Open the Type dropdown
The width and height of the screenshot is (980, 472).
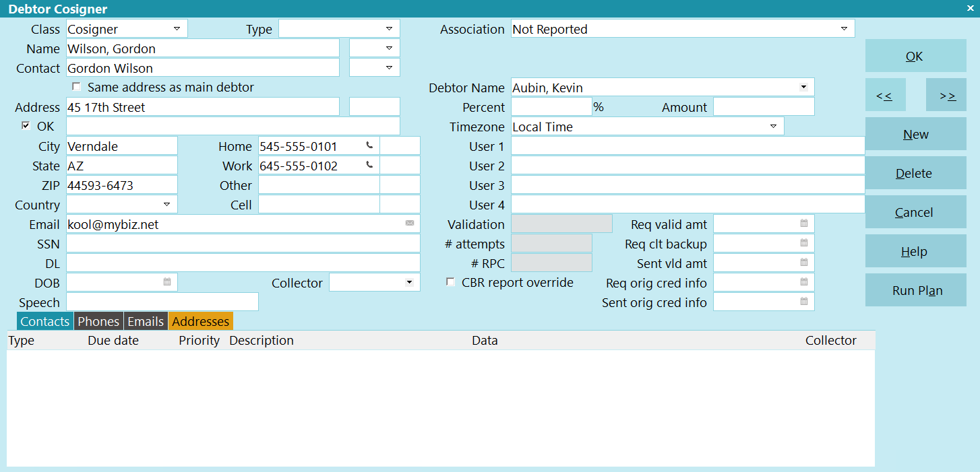click(x=389, y=28)
